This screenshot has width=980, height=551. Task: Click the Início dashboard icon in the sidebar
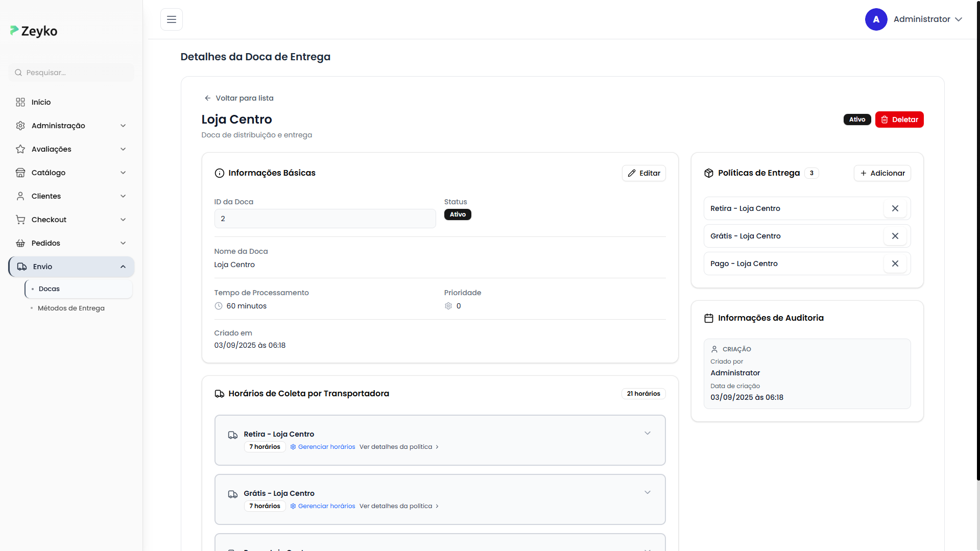click(20, 102)
